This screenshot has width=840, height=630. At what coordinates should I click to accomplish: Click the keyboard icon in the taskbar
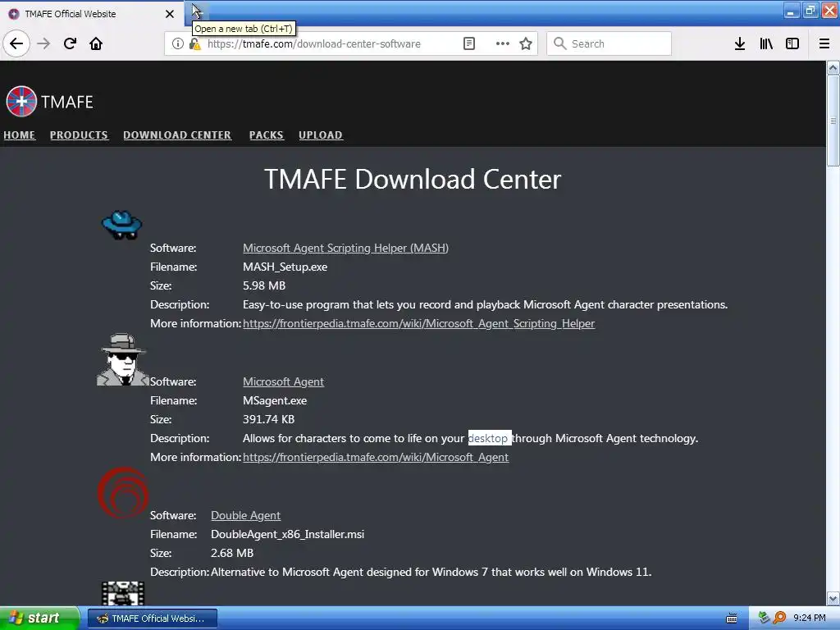click(731, 619)
